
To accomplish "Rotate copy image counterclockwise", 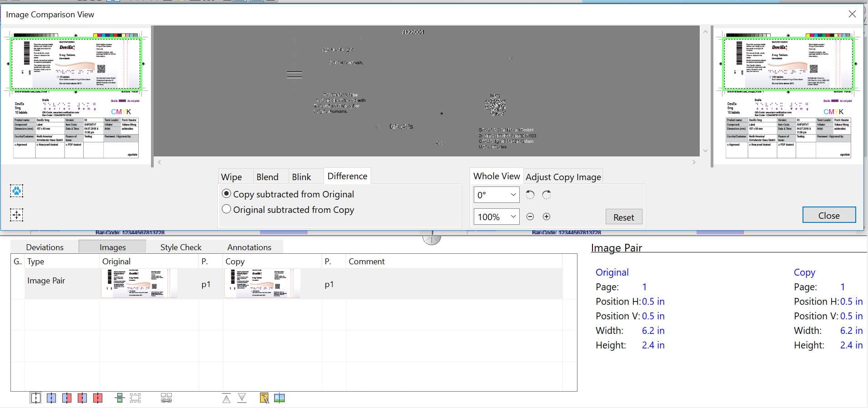I will coord(530,195).
